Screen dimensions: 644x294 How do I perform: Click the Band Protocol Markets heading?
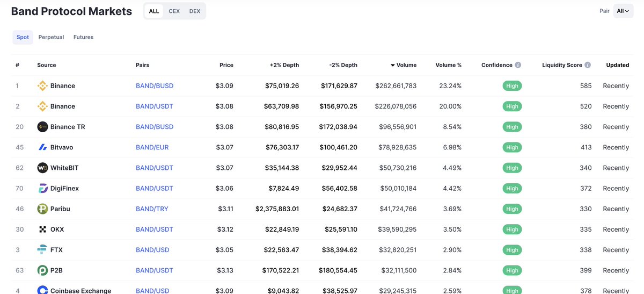[71, 11]
